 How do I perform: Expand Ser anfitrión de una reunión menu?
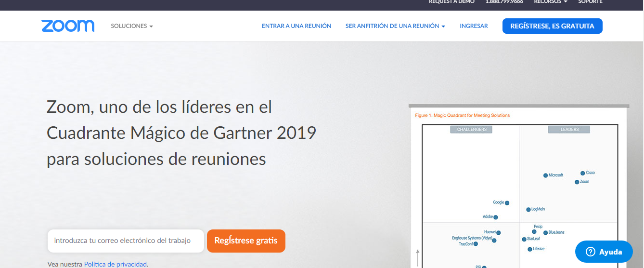click(395, 26)
